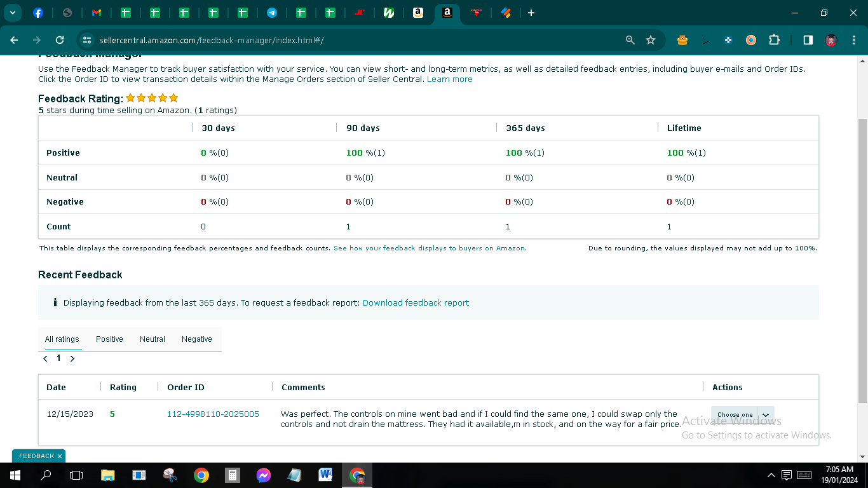Filter feedback by Negative tab
This screenshot has width=868, height=488.
(197, 339)
